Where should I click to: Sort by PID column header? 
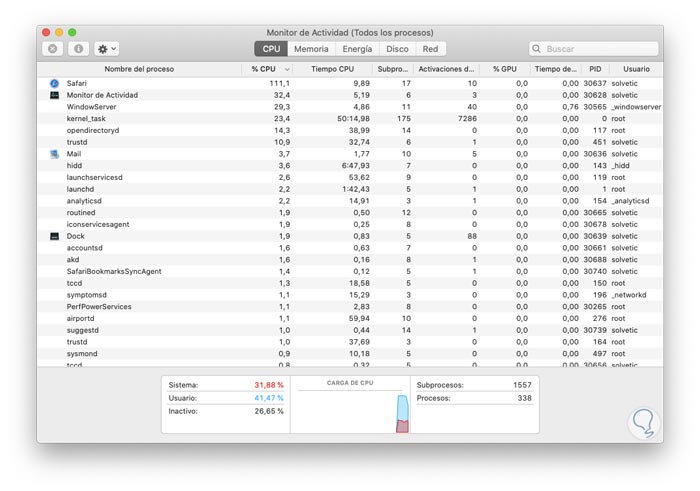595,69
